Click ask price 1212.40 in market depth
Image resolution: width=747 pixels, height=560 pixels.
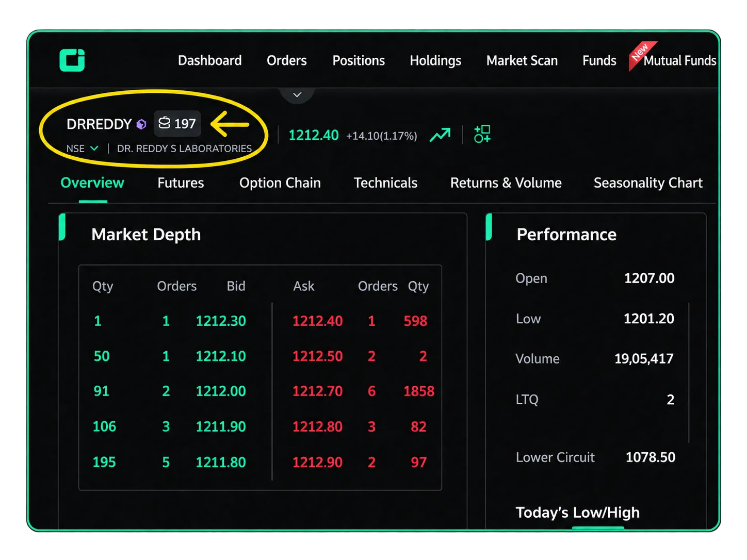click(x=317, y=321)
